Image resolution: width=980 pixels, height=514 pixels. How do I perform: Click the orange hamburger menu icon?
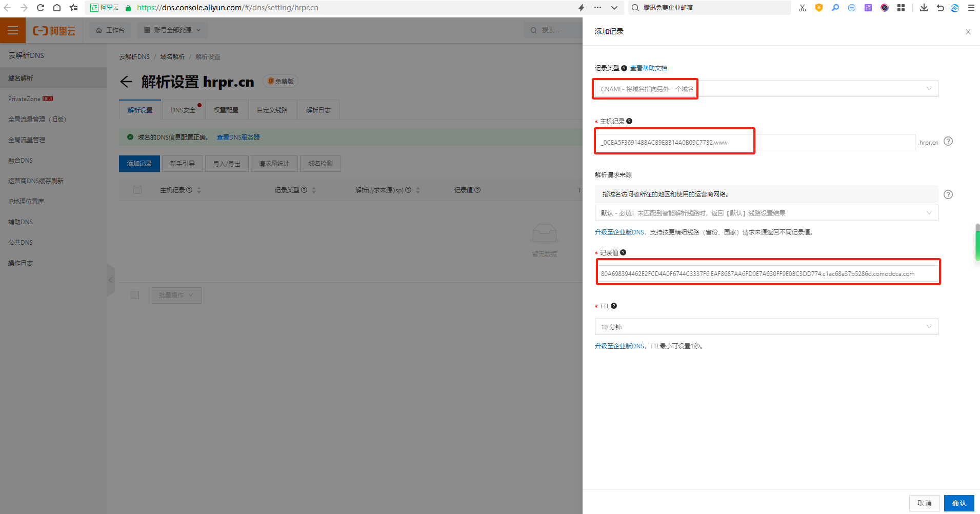[x=13, y=30]
